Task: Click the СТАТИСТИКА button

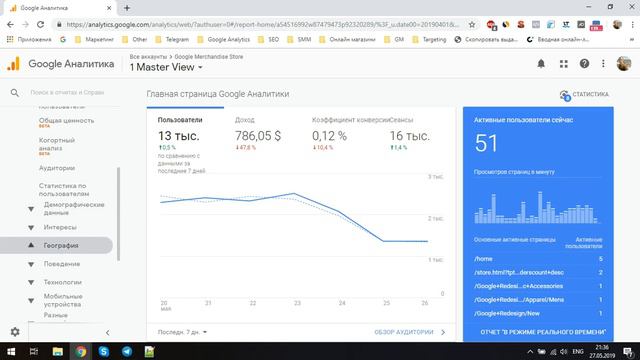Action: pyautogui.click(x=584, y=95)
